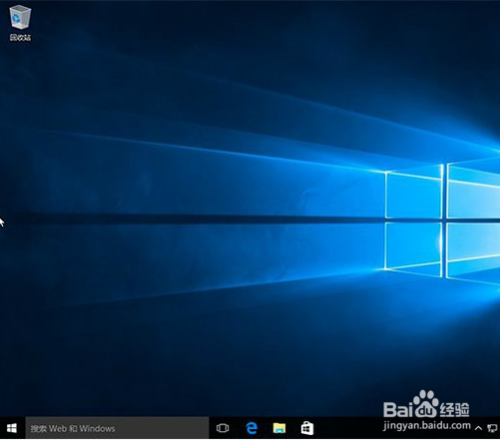
Task: Open the Windows Start menu
Action: [x=12, y=428]
